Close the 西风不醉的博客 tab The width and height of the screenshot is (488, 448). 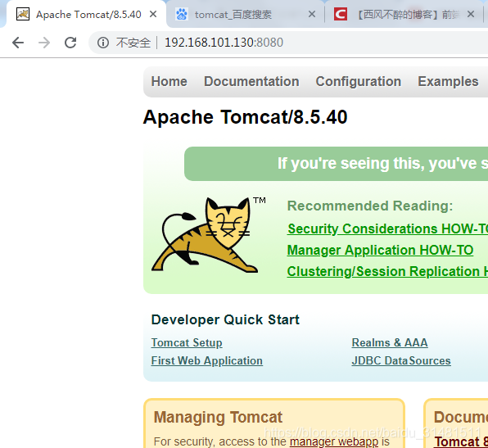click(471, 14)
